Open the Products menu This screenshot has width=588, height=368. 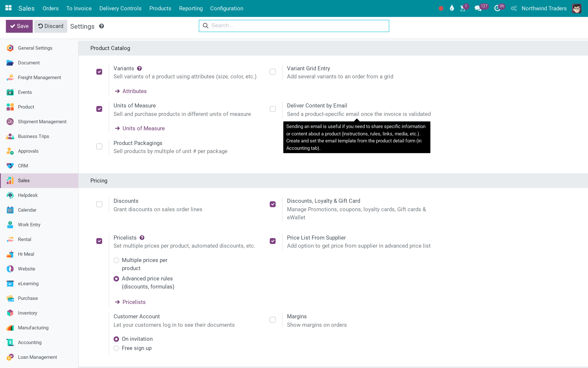tap(160, 8)
